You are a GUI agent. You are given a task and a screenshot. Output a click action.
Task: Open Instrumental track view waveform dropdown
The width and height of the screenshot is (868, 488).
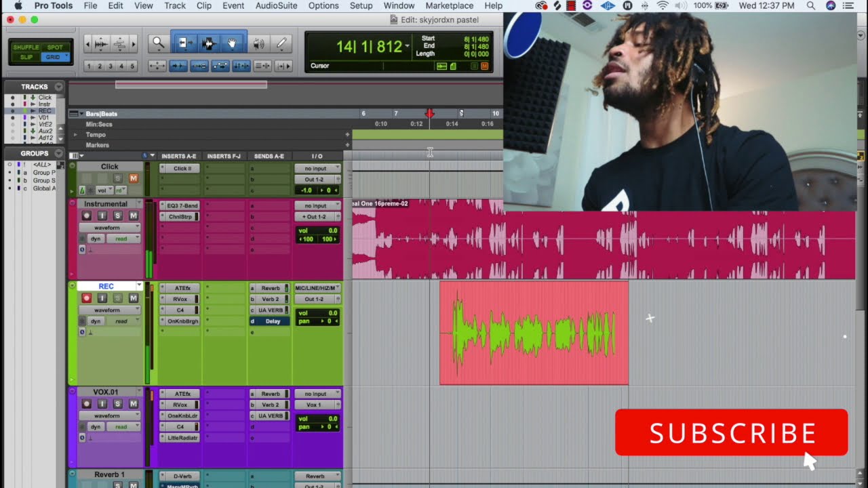point(108,228)
